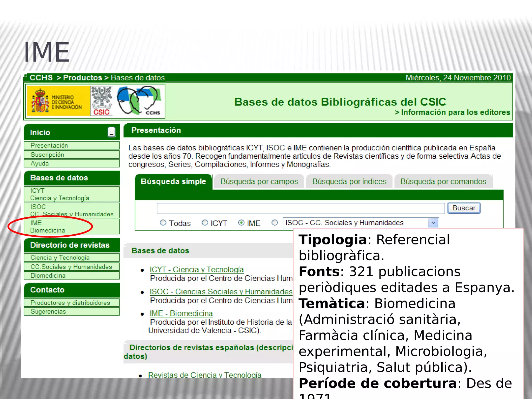The height and width of the screenshot is (399, 532).
Task: Collapse the Inicio panel with minimize icon
Action: (112, 132)
